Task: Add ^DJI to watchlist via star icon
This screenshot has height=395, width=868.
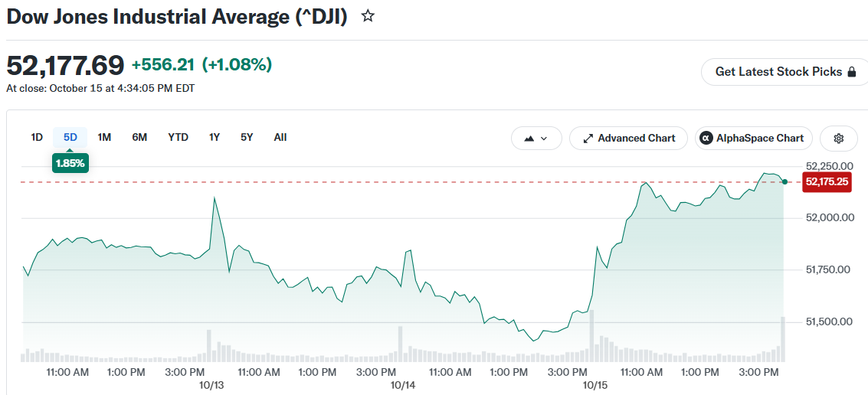Action: tap(368, 16)
